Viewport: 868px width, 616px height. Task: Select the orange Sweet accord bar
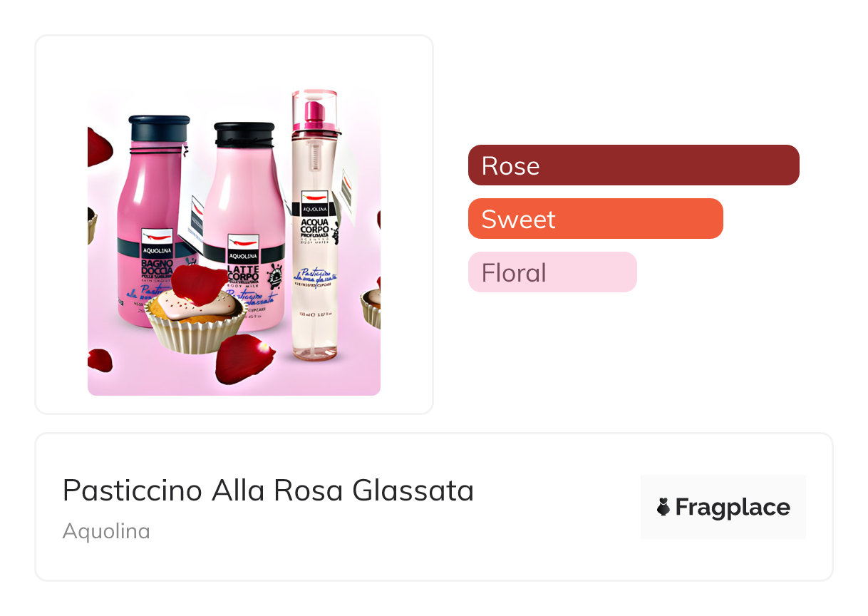pyautogui.click(x=595, y=219)
